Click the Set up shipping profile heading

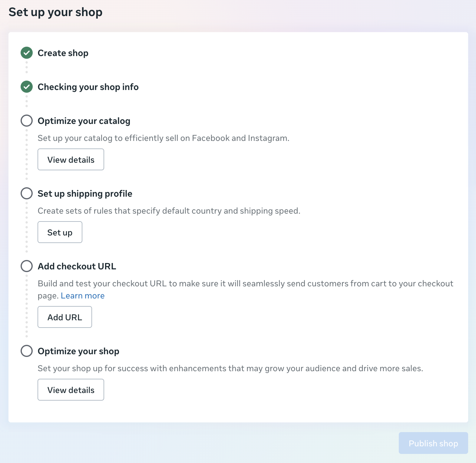(85, 194)
